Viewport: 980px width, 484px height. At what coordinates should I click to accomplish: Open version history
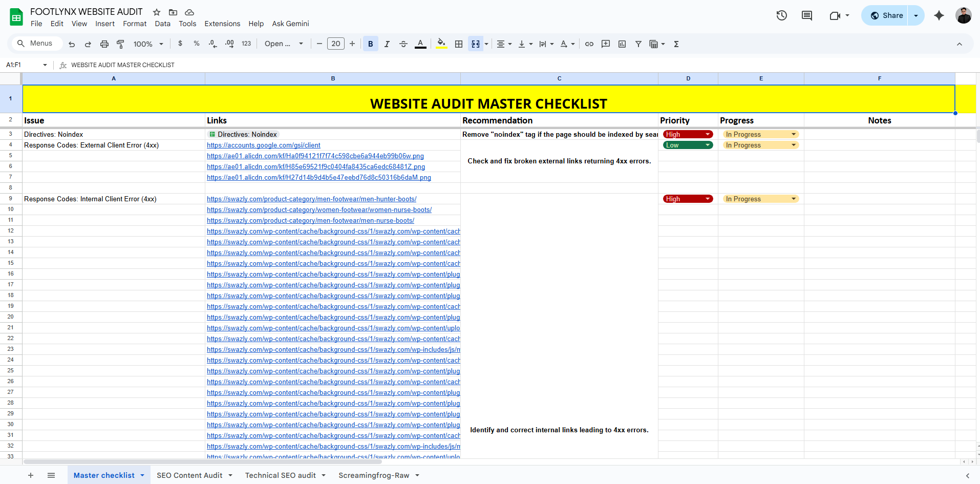click(x=781, y=15)
